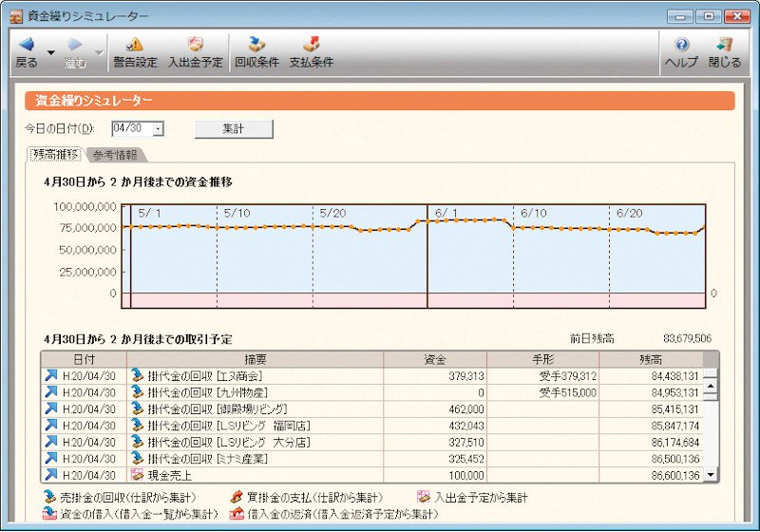Image resolution: width=760 pixels, height=532 pixels.
Task: Click the 残高 column header
Action: 651,359
